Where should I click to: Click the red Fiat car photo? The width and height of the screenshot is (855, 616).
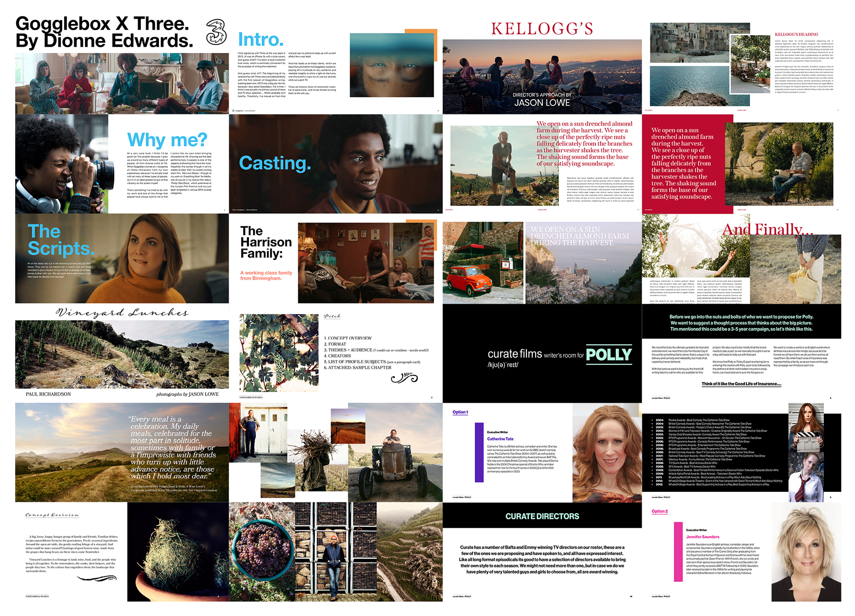tap(483, 263)
